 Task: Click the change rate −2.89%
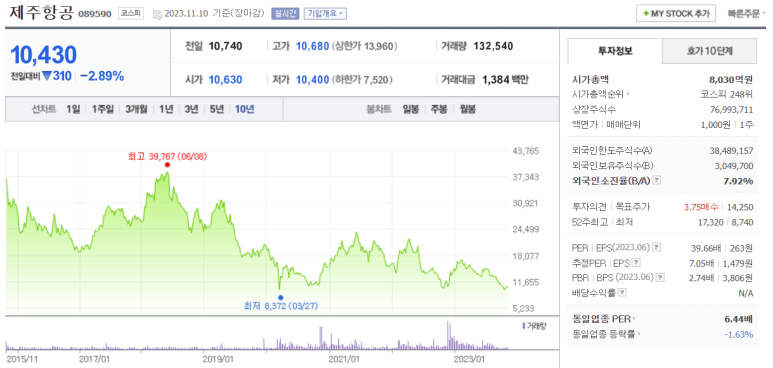tap(102, 76)
